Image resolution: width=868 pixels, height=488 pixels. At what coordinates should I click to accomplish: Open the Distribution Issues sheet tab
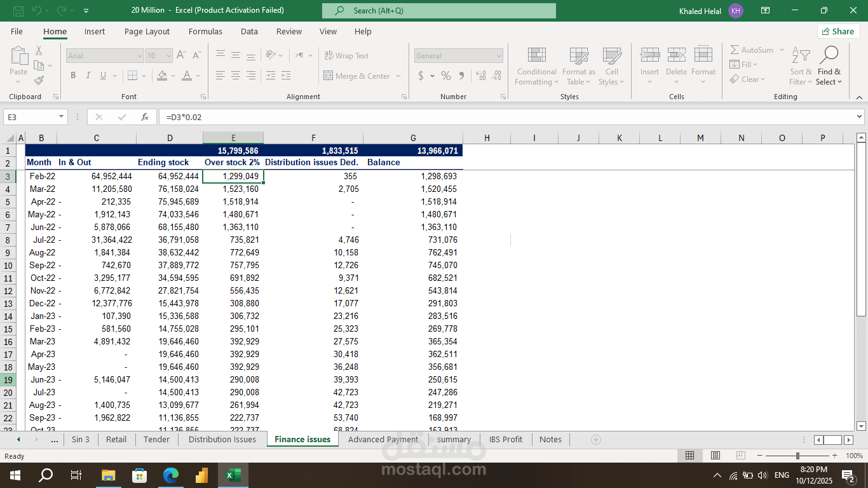(x=222, y=439)
